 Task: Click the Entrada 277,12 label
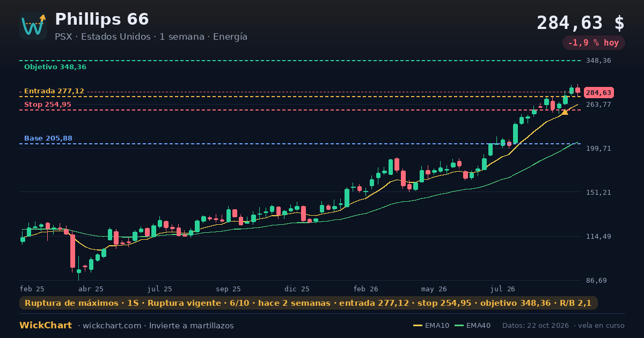54,91
